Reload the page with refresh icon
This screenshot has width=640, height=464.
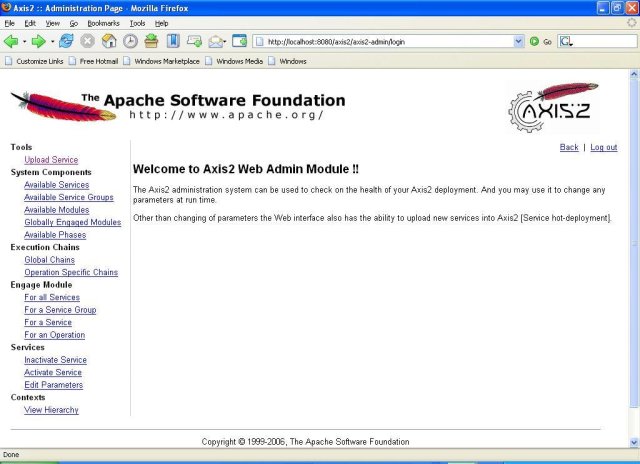66,41
